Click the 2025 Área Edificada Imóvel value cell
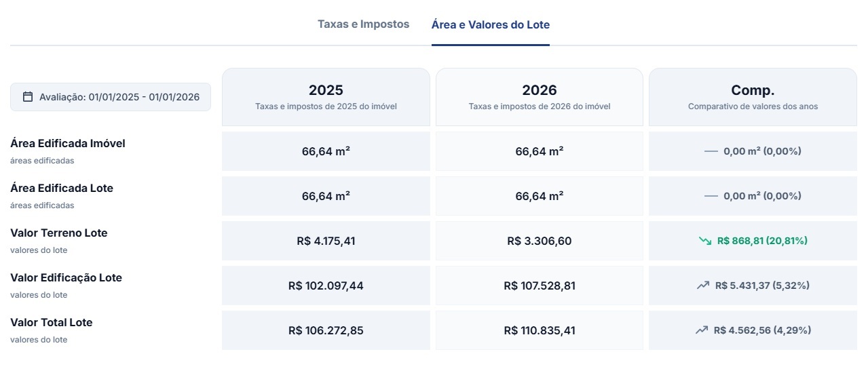868x373 pixels. pyautogui.click(x=326, y=151)
